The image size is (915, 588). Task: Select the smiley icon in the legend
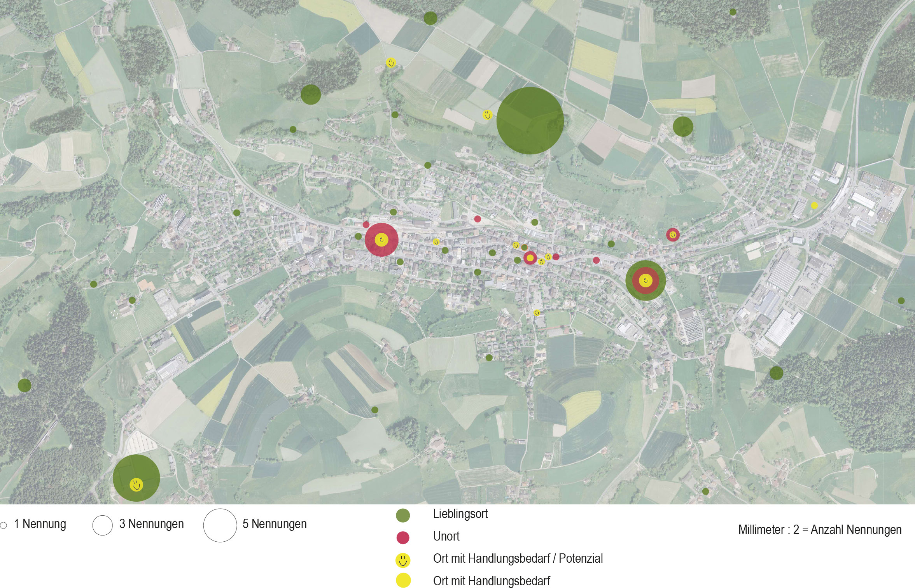403,560
